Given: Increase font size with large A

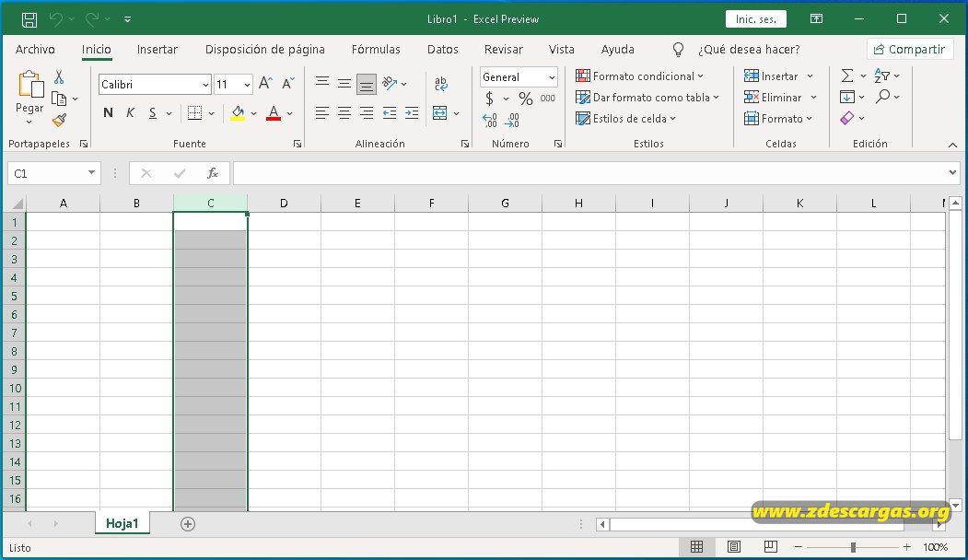Looking at the screenshot, I should (265, 83).
